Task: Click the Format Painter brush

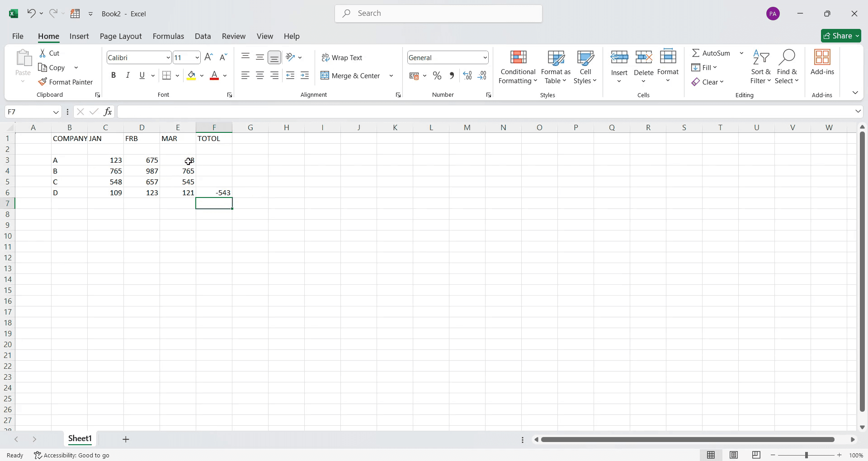Action: [x=42, y=82]
